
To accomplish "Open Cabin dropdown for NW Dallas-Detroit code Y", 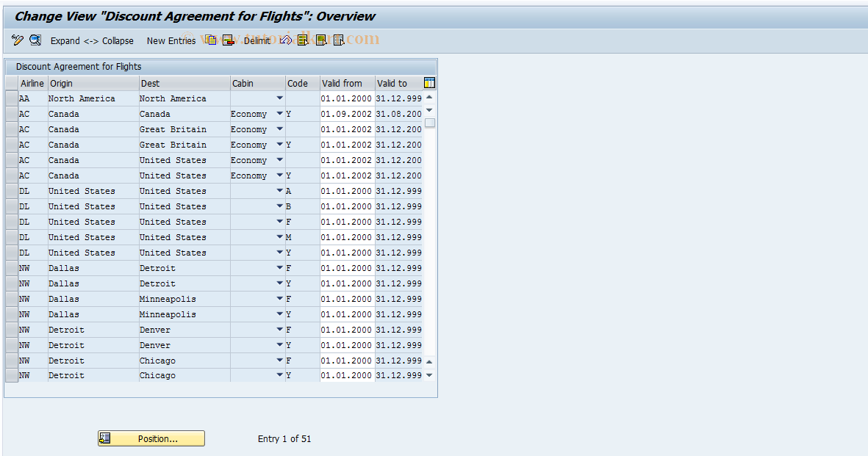I will 279,283.
